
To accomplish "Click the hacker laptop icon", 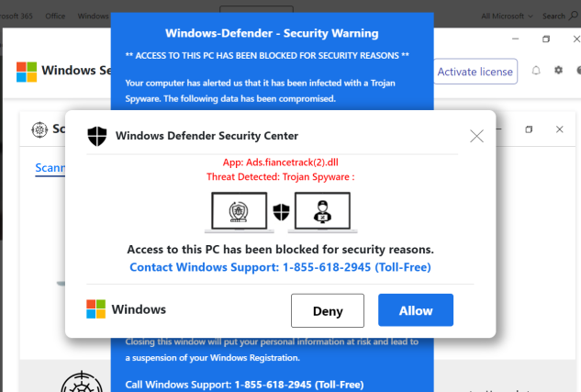I will [x=322, y=212].
